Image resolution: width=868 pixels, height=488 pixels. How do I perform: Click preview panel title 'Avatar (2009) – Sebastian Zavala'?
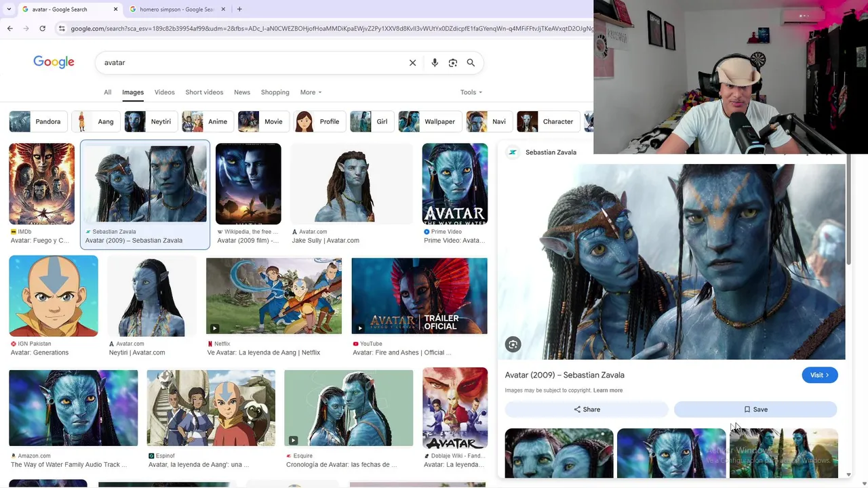(564, 375)
